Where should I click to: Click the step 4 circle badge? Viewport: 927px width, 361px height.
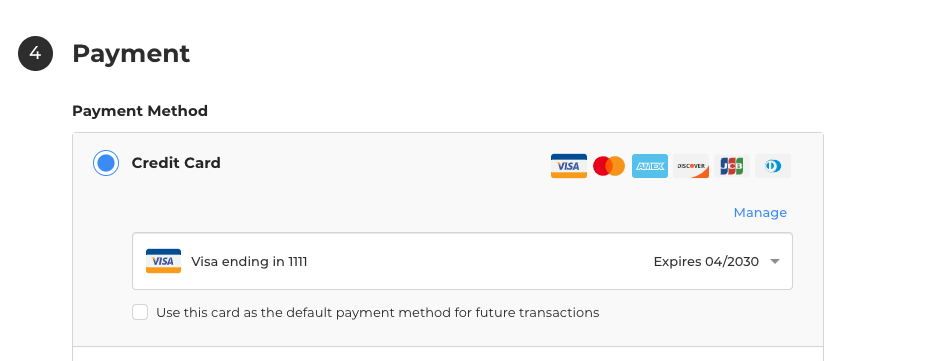coord(35,53)
